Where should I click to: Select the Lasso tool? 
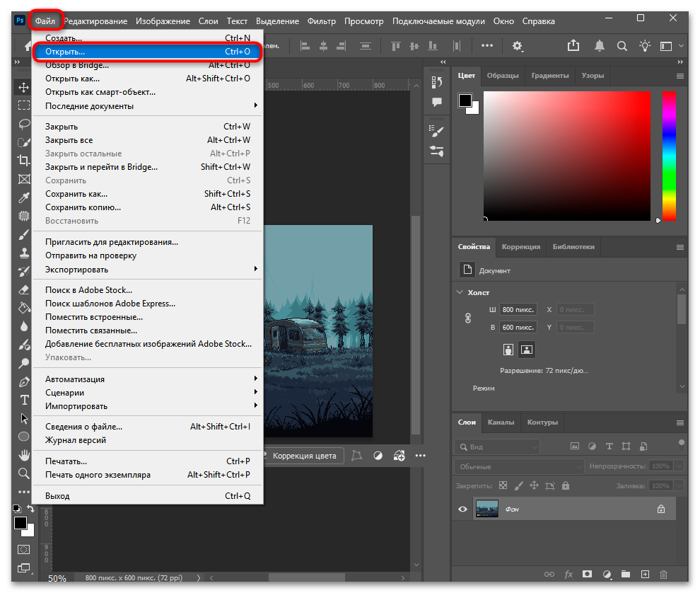(23, 124)
